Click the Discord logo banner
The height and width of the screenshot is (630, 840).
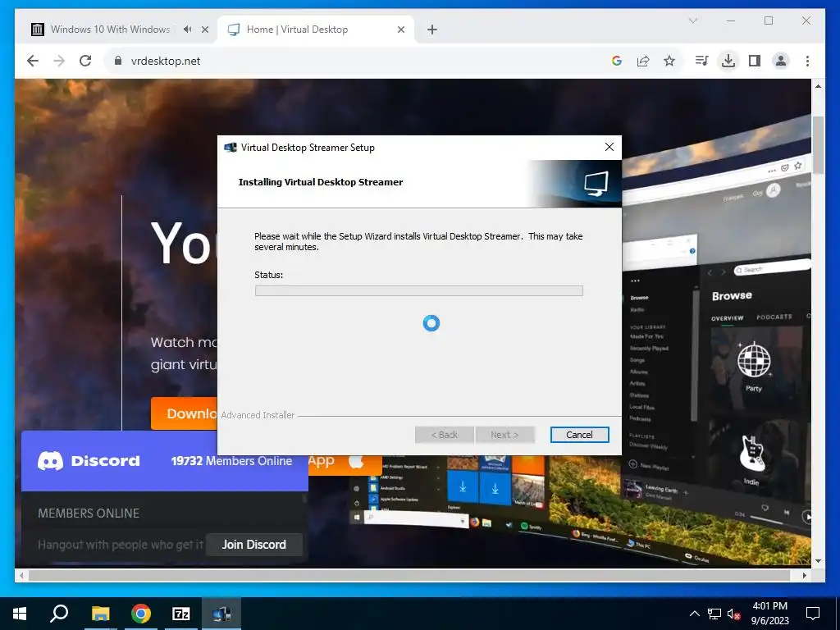click(x=89, y=461)
